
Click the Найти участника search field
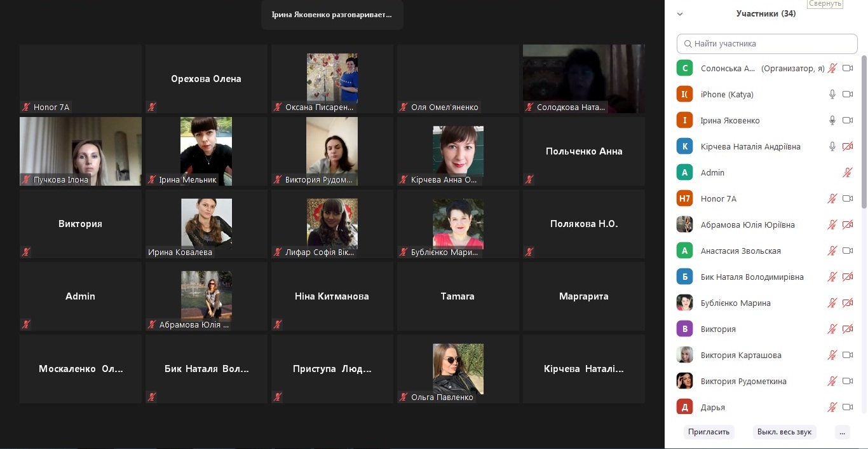(x=772, y=44)
